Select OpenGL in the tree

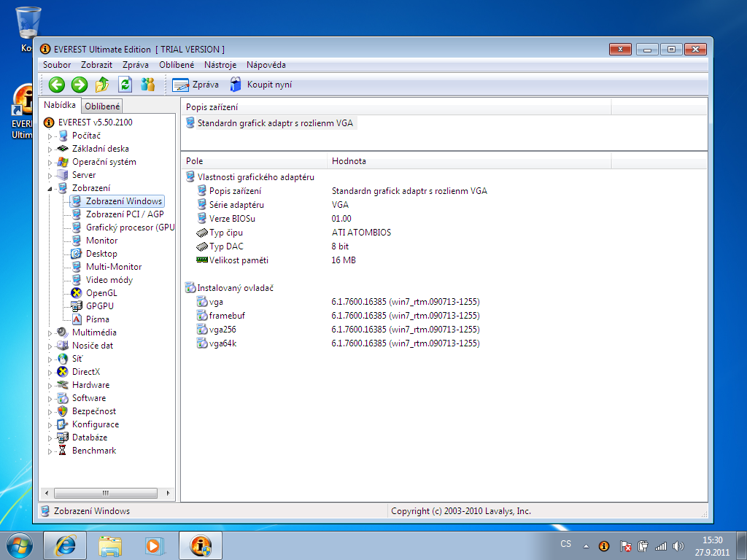click(x=101, y=293)
